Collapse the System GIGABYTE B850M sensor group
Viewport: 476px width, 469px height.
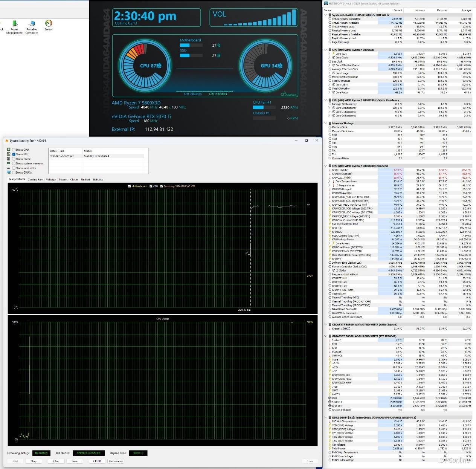(326, 15)
